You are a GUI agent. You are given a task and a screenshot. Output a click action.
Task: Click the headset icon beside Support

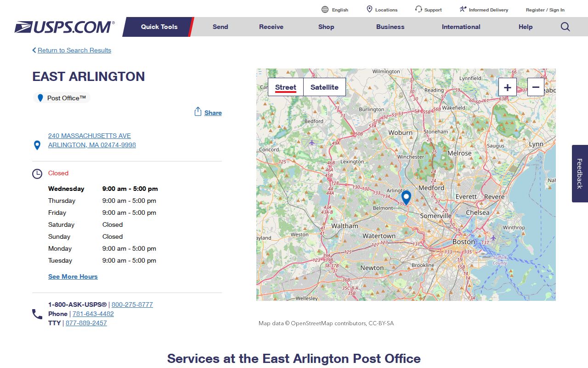click(418, 9)
